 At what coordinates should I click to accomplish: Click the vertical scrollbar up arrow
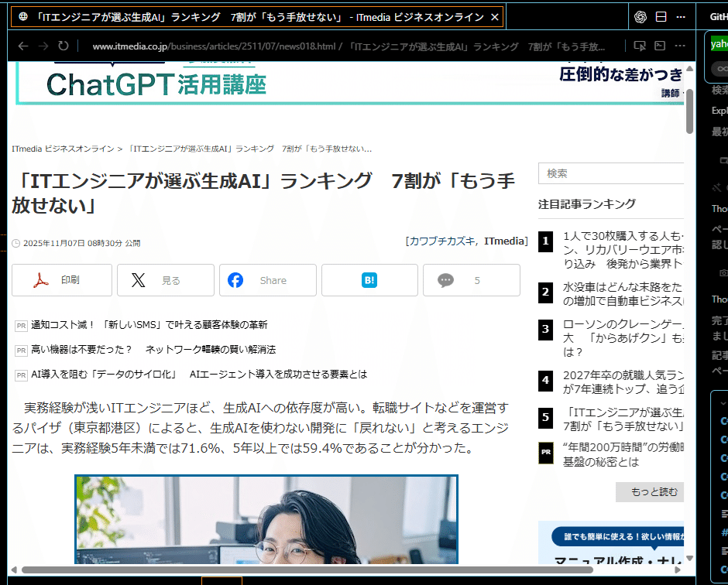point(689,69)
